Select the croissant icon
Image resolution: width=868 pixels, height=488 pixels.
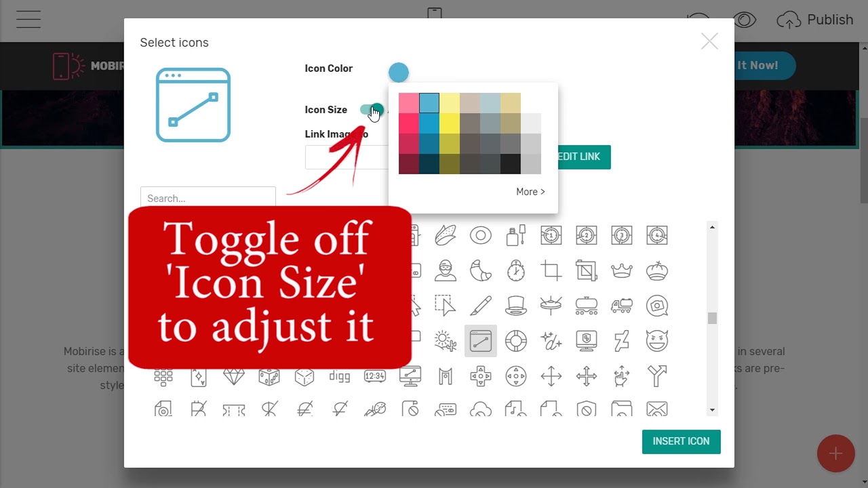point(481,270)
